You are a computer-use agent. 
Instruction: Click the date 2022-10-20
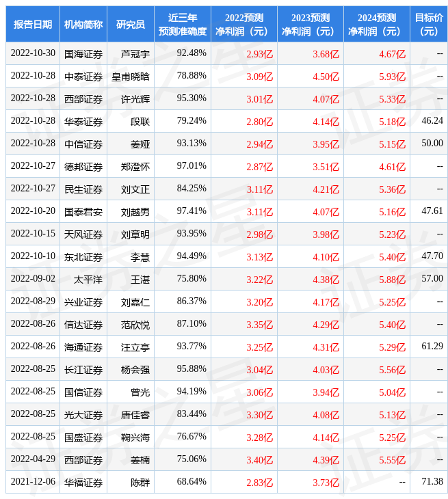point(33,211)
